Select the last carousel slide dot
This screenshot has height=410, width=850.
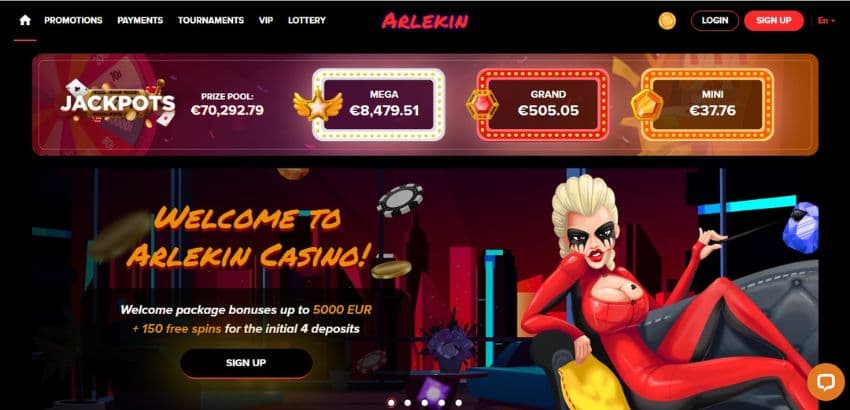(459, 403)
